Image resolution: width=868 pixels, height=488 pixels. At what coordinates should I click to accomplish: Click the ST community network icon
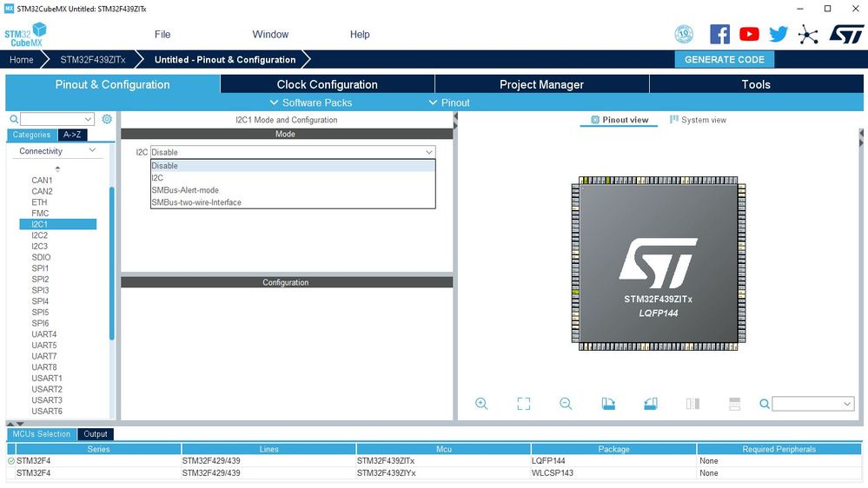click(808, 35)
